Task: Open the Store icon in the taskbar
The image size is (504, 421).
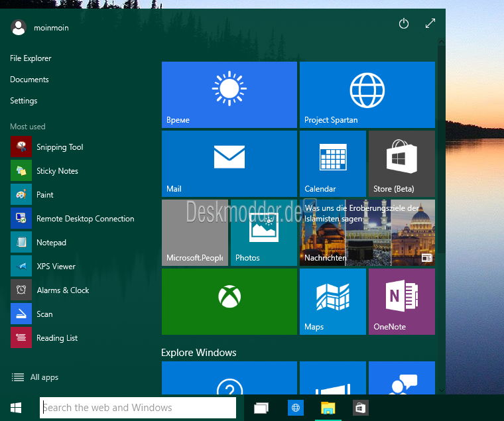Action: coord(360,408)
